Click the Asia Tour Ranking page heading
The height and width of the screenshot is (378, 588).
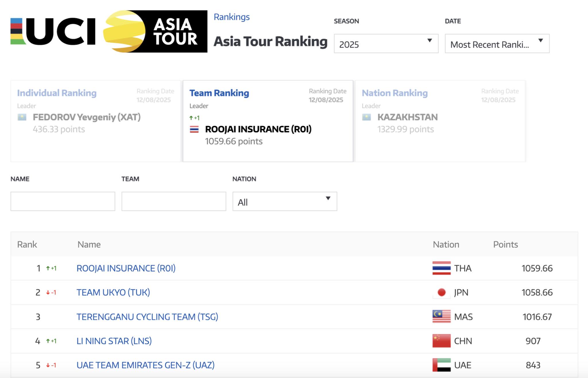pos(270,41)
